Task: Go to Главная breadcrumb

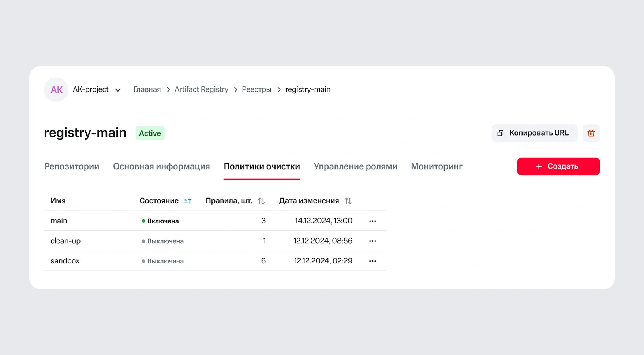Action: point(147,90)
